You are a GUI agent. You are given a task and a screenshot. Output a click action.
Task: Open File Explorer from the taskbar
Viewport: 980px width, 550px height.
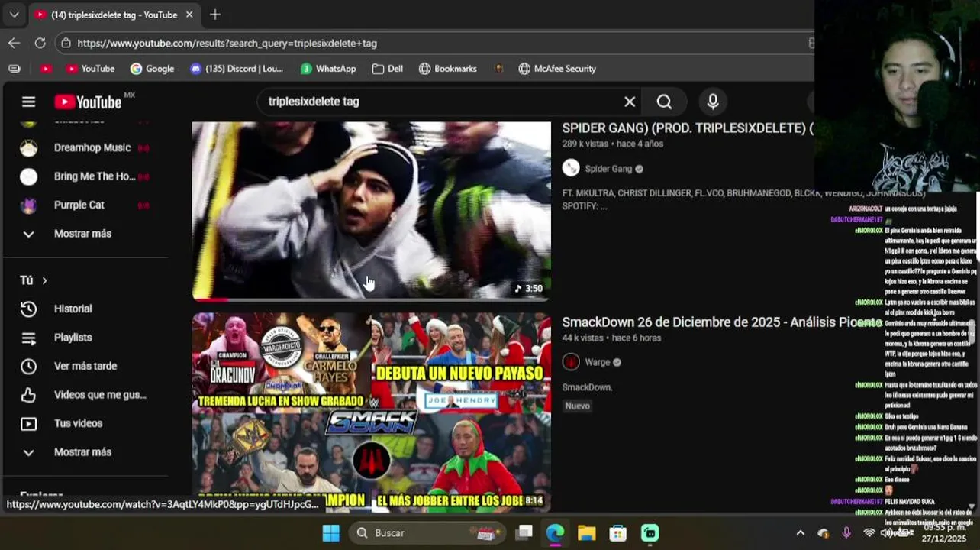[x=586, y=532]
